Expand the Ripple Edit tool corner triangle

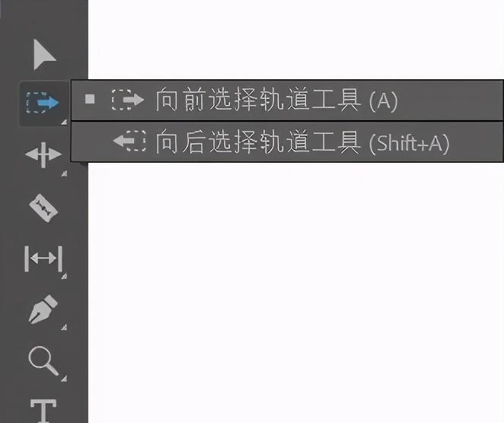pos(64,173)
